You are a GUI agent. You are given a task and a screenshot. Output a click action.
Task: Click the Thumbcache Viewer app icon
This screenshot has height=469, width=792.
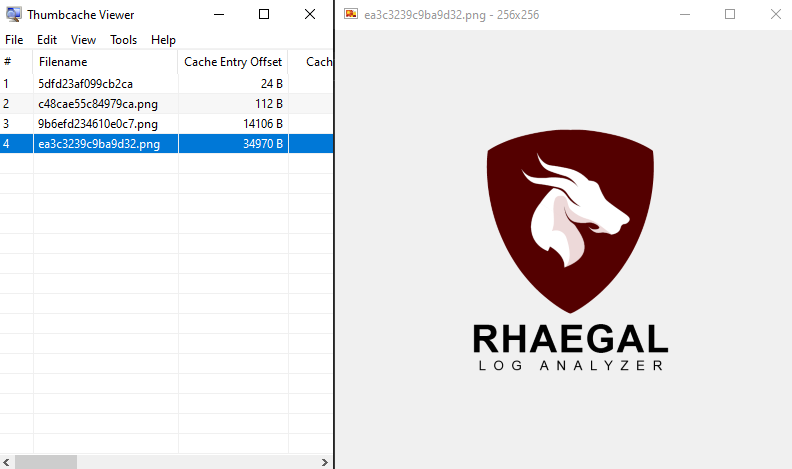[x=14, y=14]
